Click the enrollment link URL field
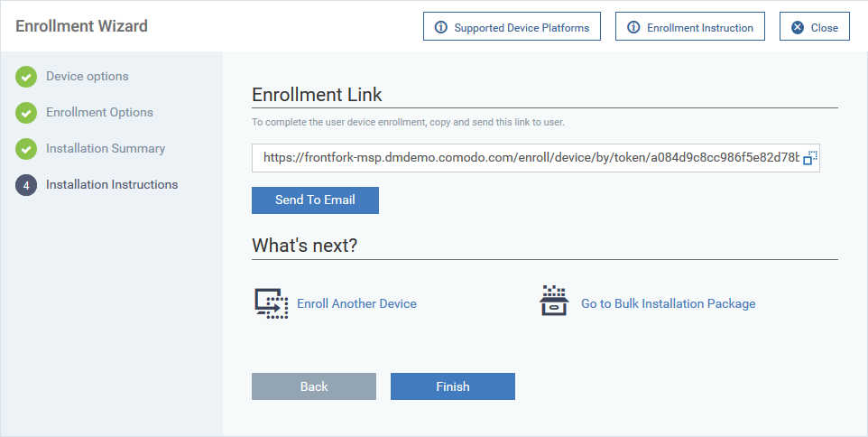868x437 pixels. pos(535,158)
